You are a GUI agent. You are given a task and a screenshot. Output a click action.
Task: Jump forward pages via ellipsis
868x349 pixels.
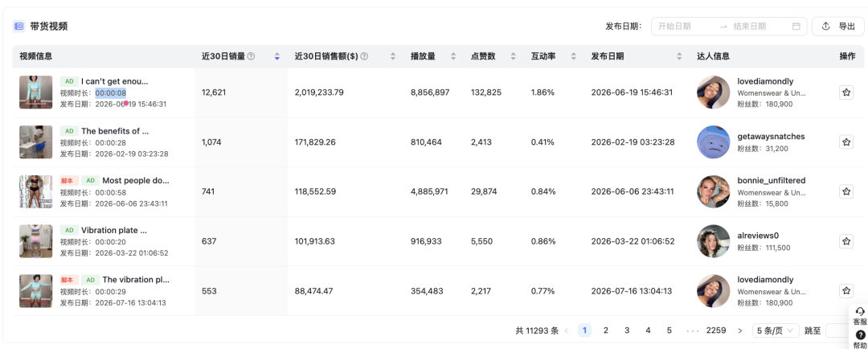(x=692, y=331)
